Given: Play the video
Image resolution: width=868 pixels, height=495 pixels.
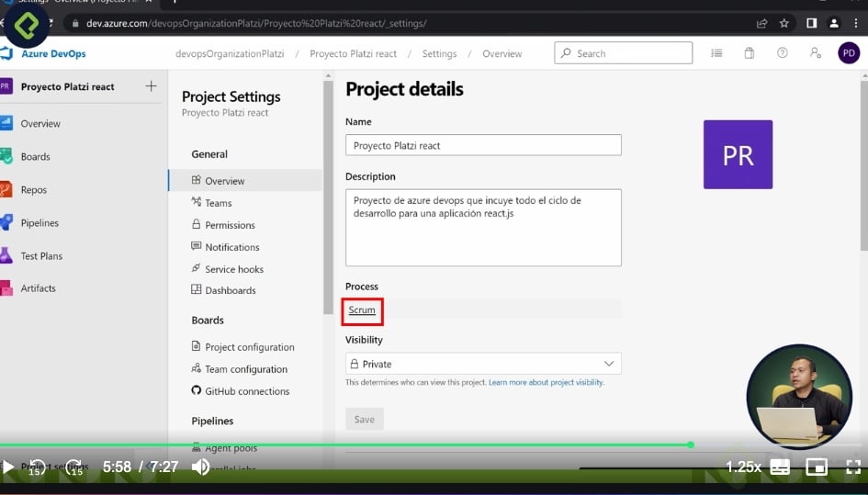Looking at the screenshot, I should (8, 467).
